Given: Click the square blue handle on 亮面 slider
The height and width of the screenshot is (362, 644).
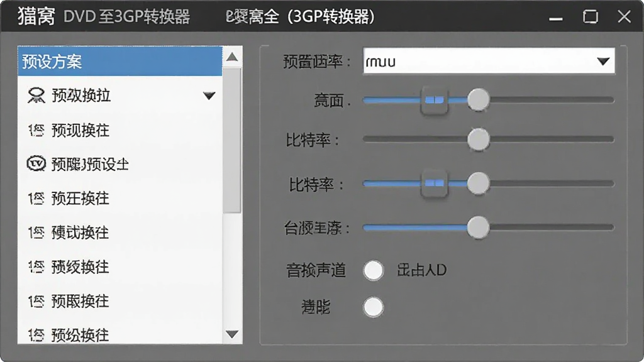Looking at the screenshot, I should (434, 100).
